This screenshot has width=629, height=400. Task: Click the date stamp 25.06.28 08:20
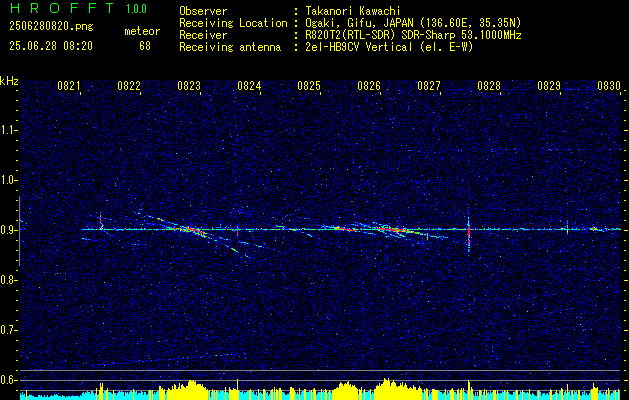51,46
